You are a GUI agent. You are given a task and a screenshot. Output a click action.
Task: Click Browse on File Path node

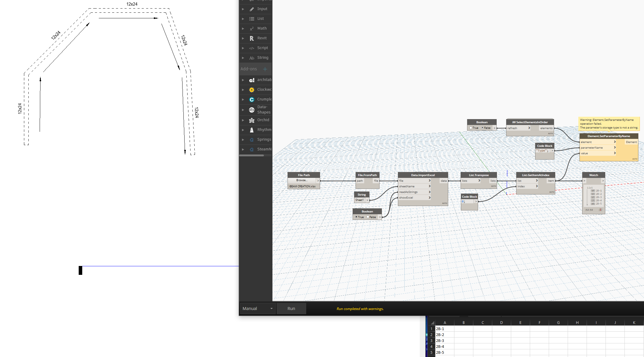302,180
